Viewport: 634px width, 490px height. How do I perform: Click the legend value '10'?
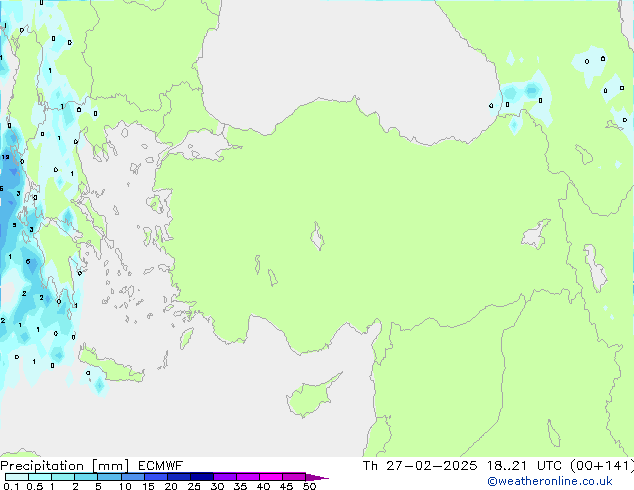[125, 486]
